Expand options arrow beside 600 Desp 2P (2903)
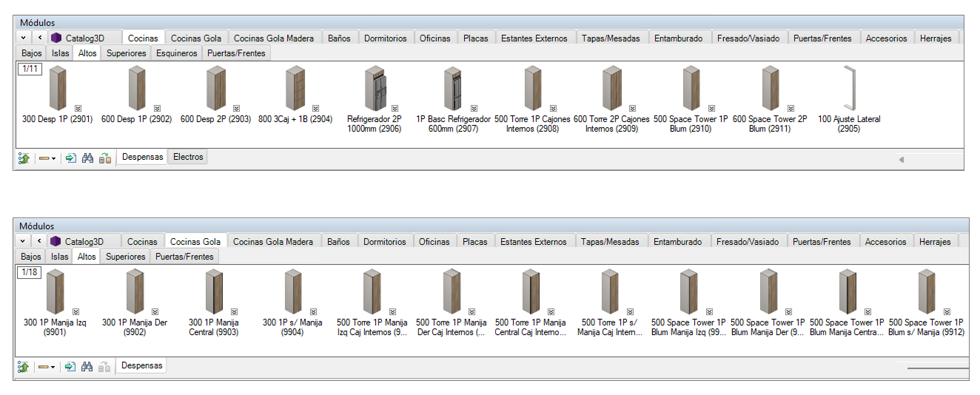The image size is (980, 395). (236, 108)
